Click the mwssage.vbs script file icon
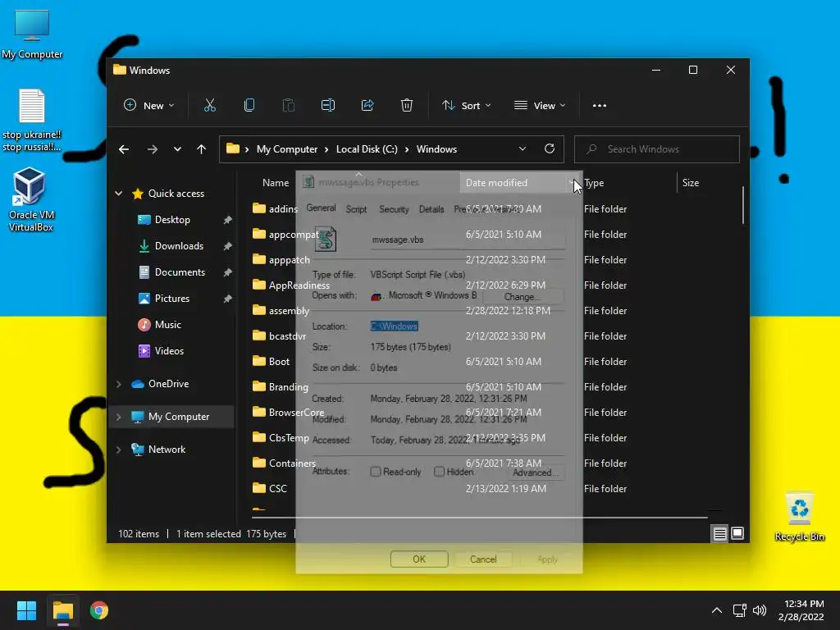Image resolution: width=840 pixels, height=630 pixels. pyautogui.click(x=325, y=240)
